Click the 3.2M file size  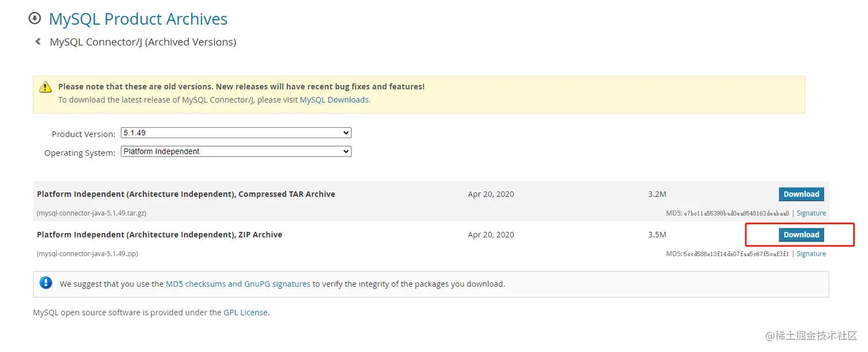657,194
